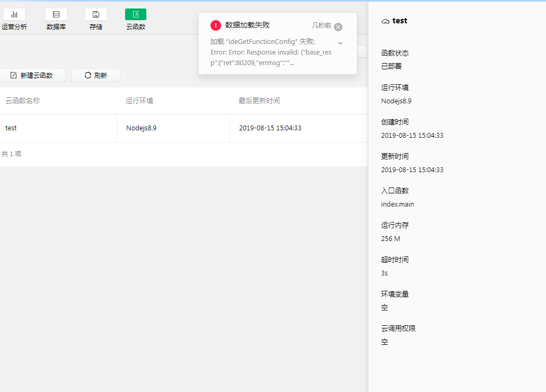
Task: Click the table row's 2019-08-15 15:04:33 timestamp
Action: point(270,128)
